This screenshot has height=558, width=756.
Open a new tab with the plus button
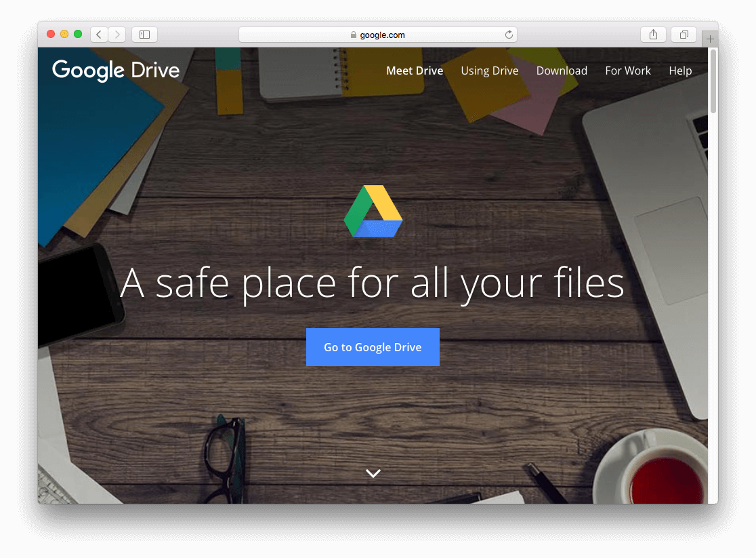pyautogui.click(x=709, y=38)
